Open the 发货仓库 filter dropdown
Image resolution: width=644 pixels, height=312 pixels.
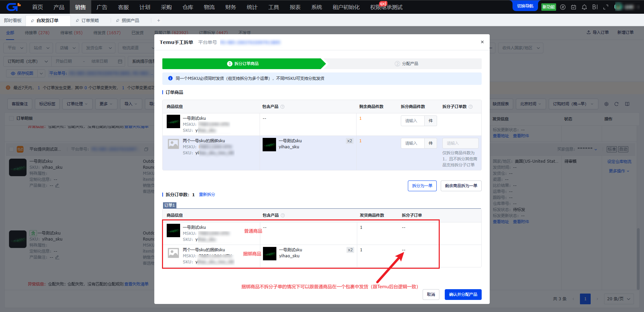[x=99, y=48]
